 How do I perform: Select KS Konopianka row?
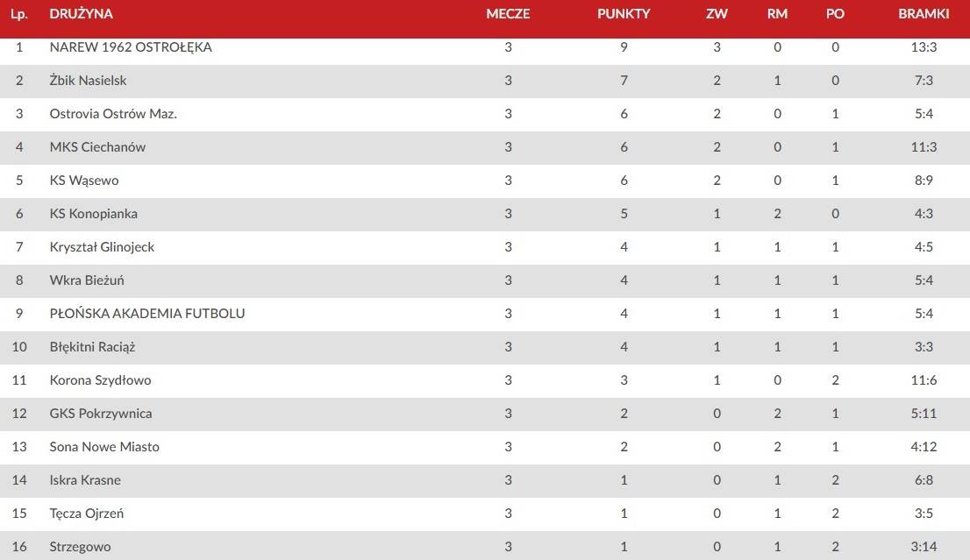[x=485, y=214]
